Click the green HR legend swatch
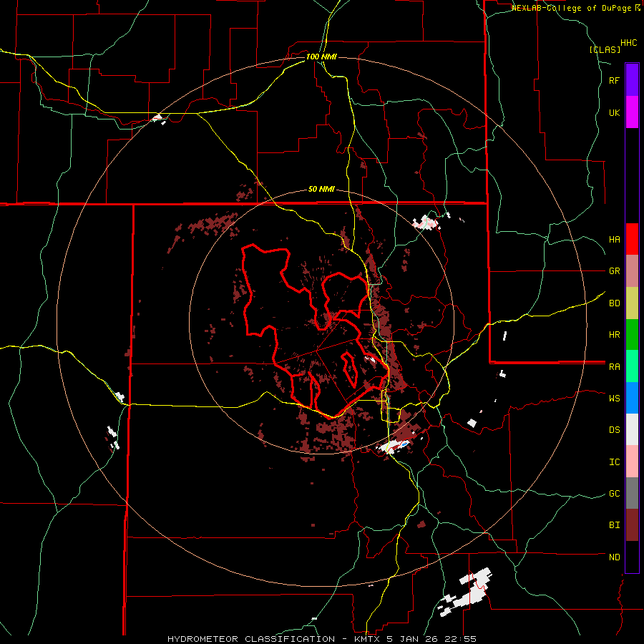Viewport: 644px width, 644px height. click(632, 335)
